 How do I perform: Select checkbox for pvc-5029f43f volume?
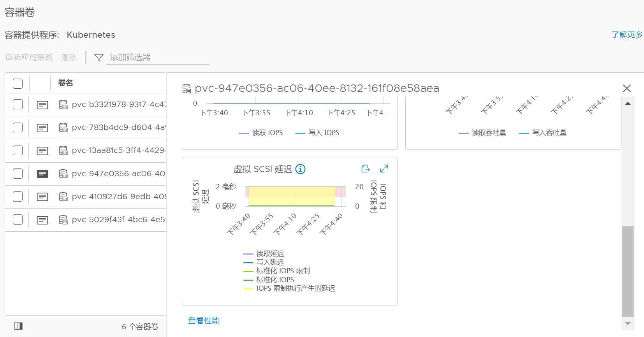click(18, 219)
